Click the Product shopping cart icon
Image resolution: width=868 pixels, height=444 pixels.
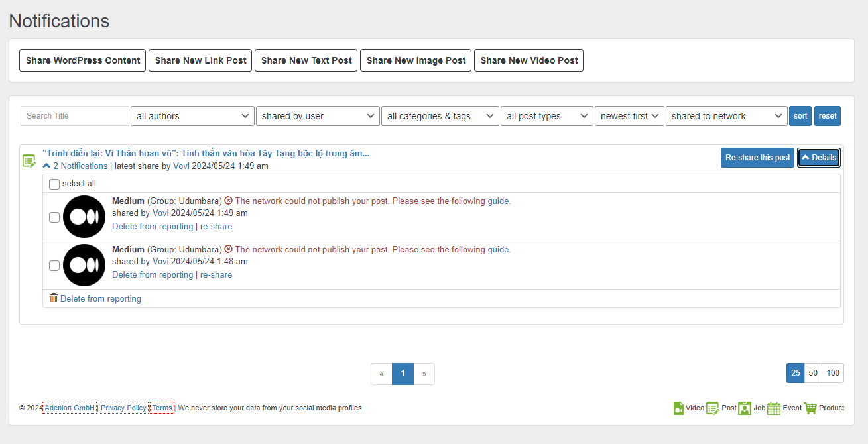click(x=810, y=408)
